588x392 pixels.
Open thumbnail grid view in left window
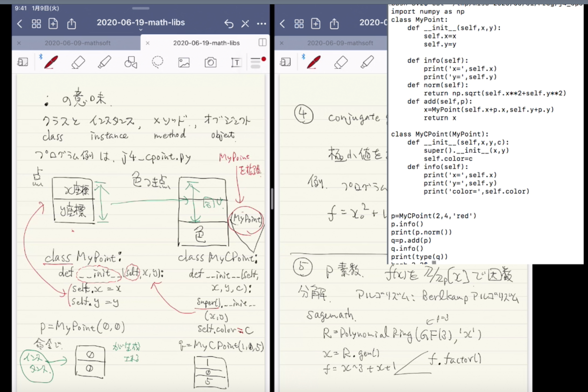[36, 24]
